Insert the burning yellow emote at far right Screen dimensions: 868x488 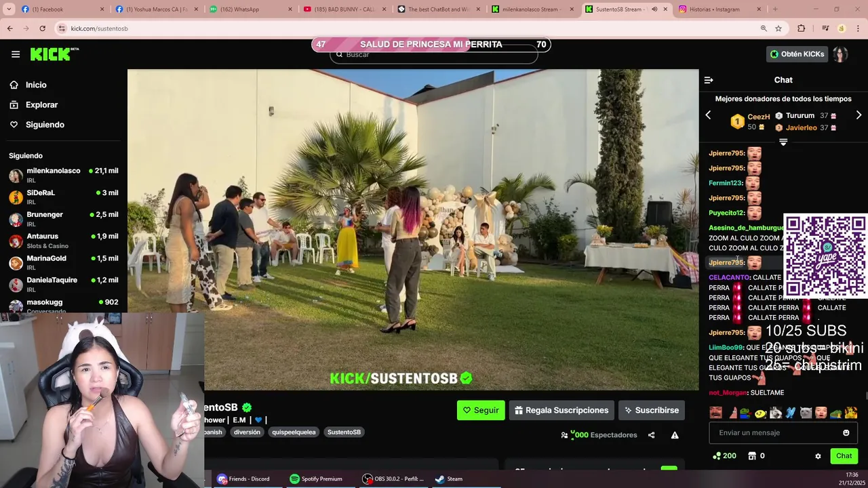pyautogui.click(x=851, y=413)
